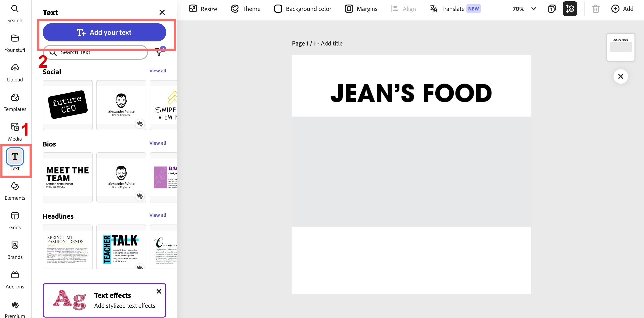
Task: Select the future CEO text template
Action: [67, 105]
